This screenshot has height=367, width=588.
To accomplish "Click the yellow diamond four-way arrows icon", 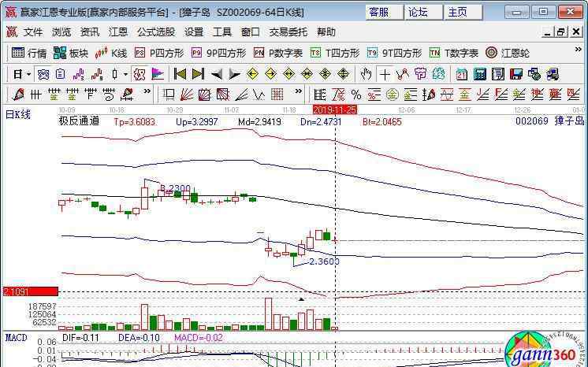I will pyautogui.click(x=325, y=74).
